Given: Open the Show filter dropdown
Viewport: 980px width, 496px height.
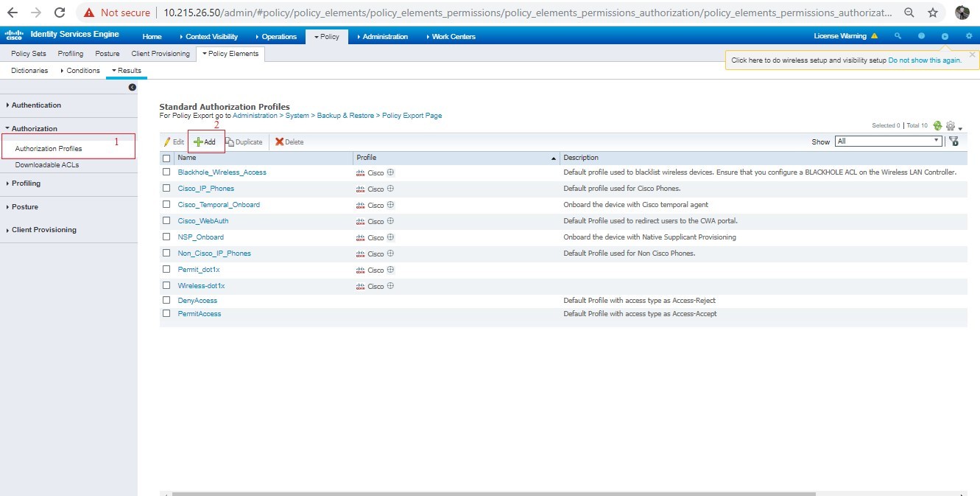Looking at the screenshot, I should pos(889,141).
